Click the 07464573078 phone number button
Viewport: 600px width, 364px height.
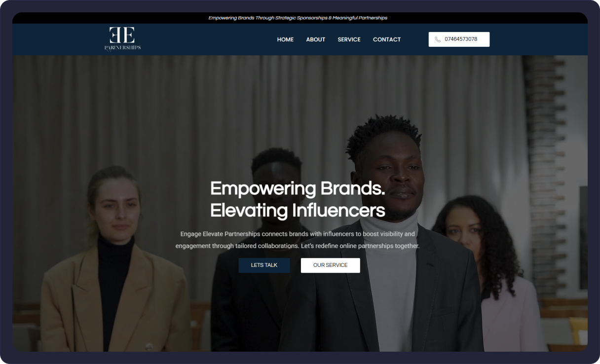point(459,39)
